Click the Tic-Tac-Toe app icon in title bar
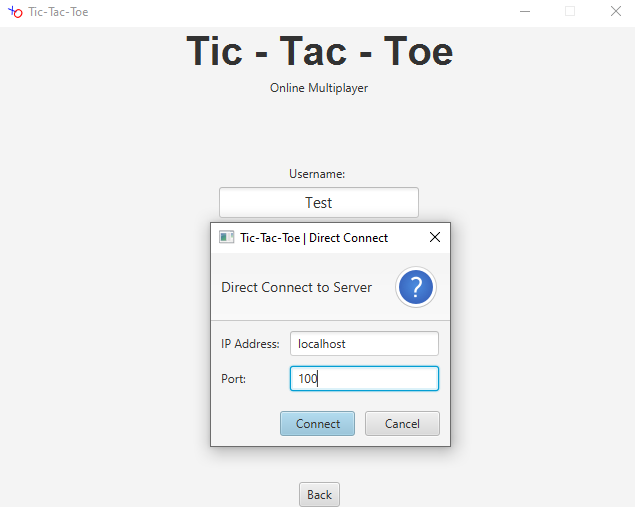The width and height of the screenshot is (635, 507). (x=15, y=12)
